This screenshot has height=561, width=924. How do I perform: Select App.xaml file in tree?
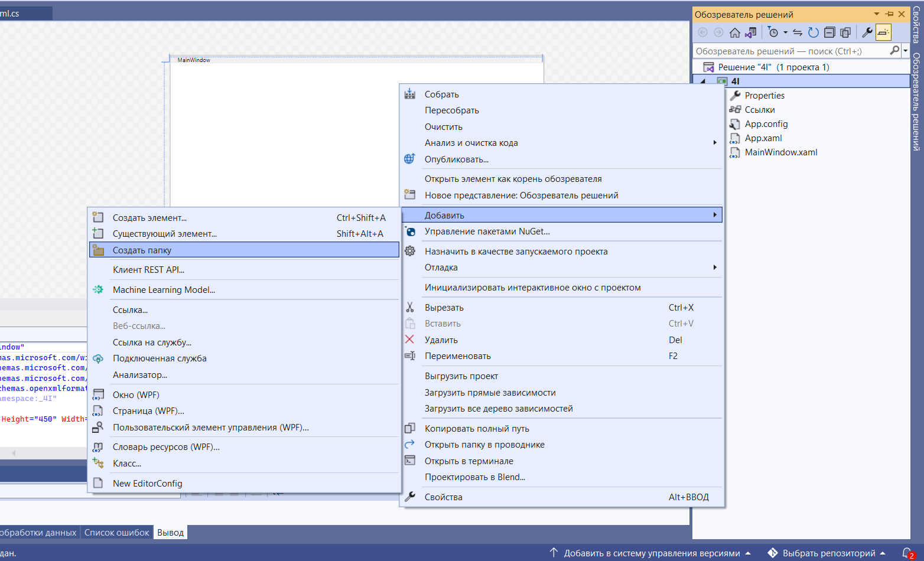[763, 138]
